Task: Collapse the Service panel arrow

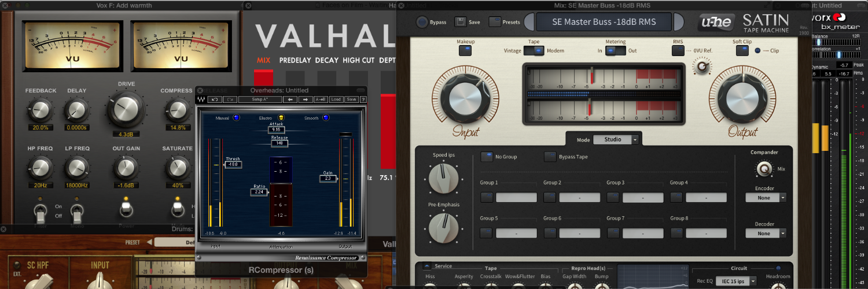Action: pos(427,266)
